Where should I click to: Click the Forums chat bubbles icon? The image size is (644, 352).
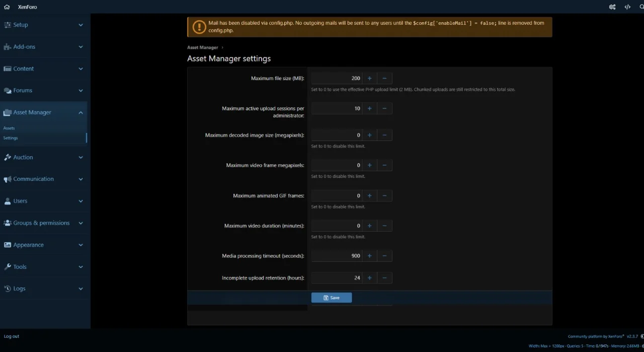pos(8,91)
